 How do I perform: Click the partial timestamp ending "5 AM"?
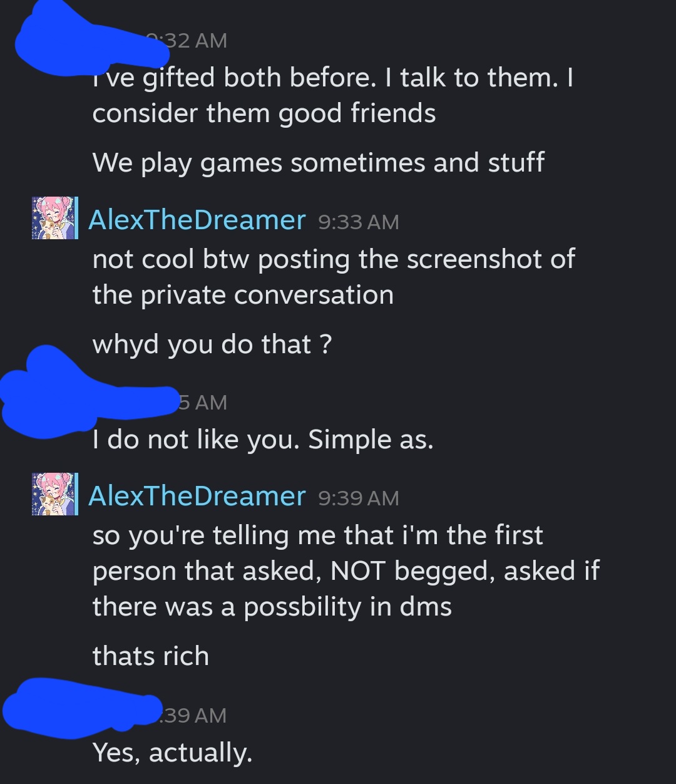click(x=203, y=403)
